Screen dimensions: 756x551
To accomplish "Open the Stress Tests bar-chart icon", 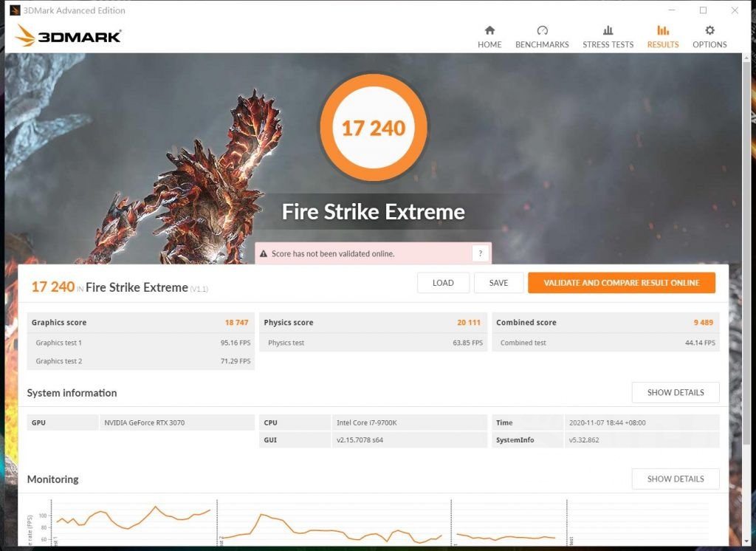I will [608, 31].
